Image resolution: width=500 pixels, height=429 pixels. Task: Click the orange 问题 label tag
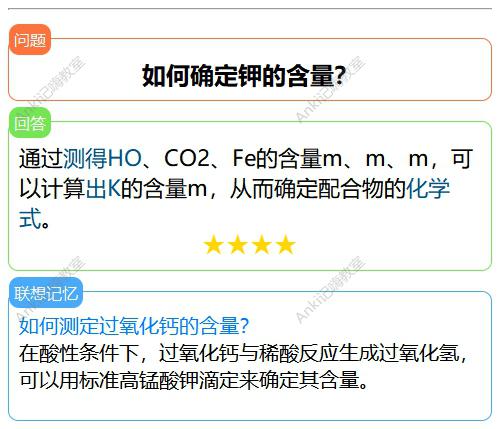click(29, 40)
